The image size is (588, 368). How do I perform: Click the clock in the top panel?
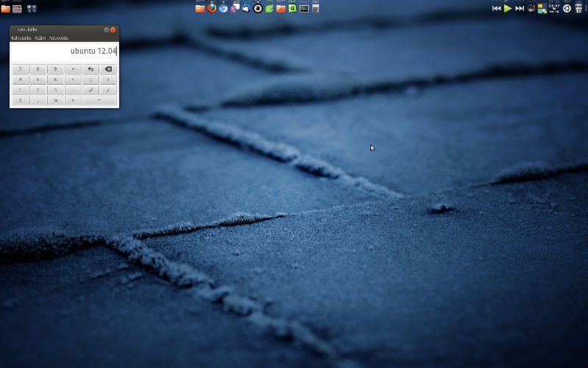click(553, 8)
